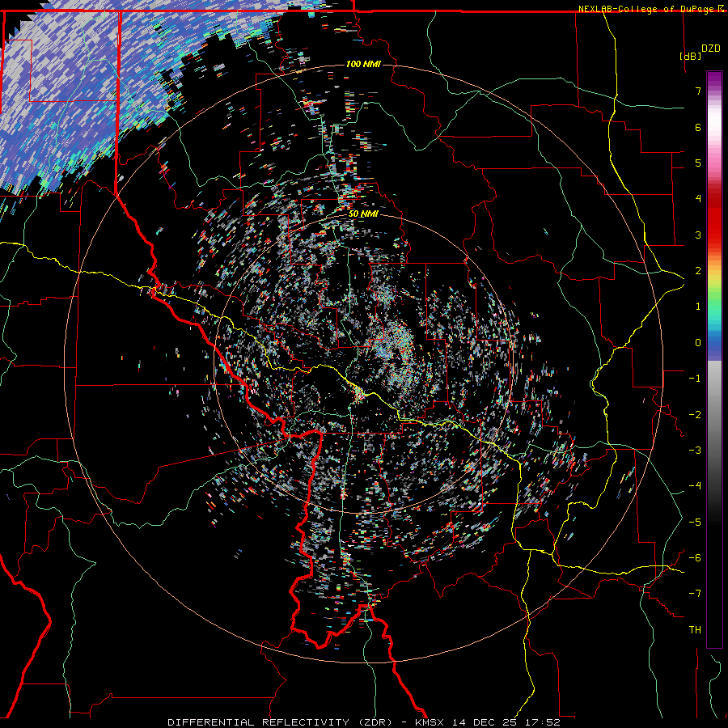
Task: Click the 2 value on the color scale
Action: [x=698, y=271]
